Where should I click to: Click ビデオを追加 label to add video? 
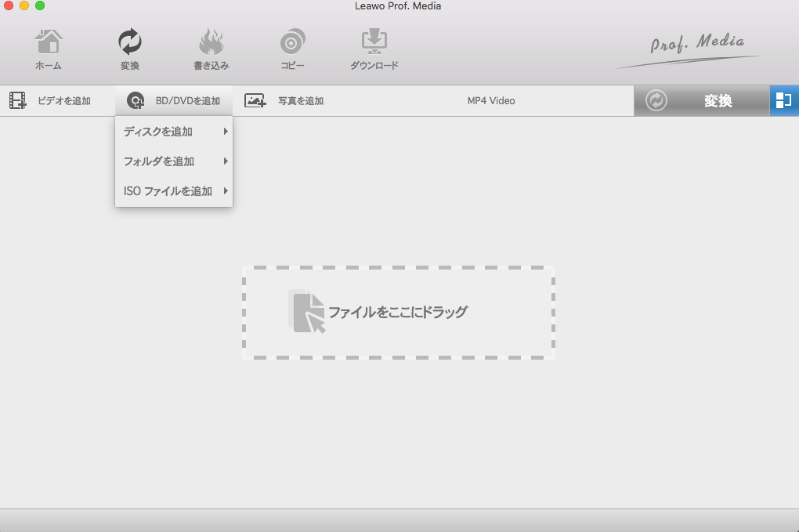[64, 101]
